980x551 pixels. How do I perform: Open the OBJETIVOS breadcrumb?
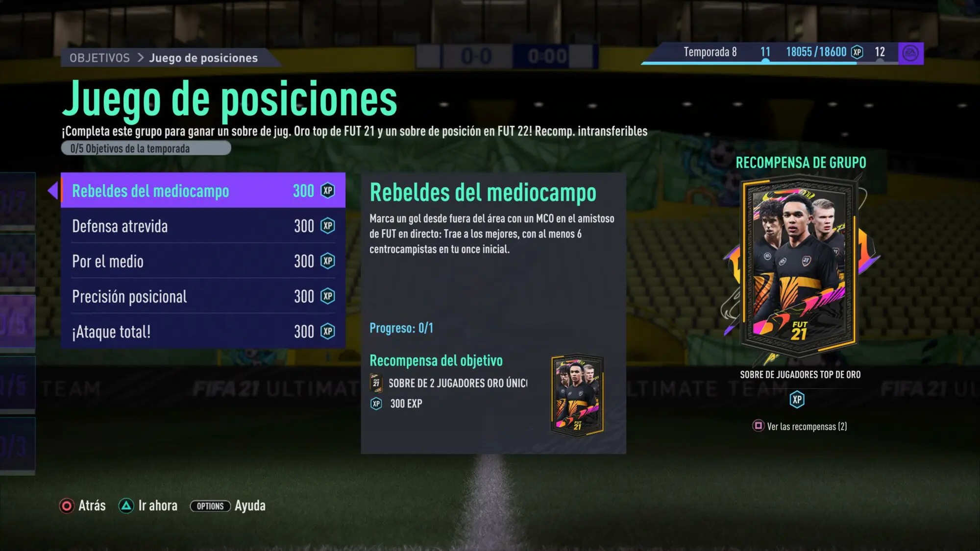coord(99,58)
